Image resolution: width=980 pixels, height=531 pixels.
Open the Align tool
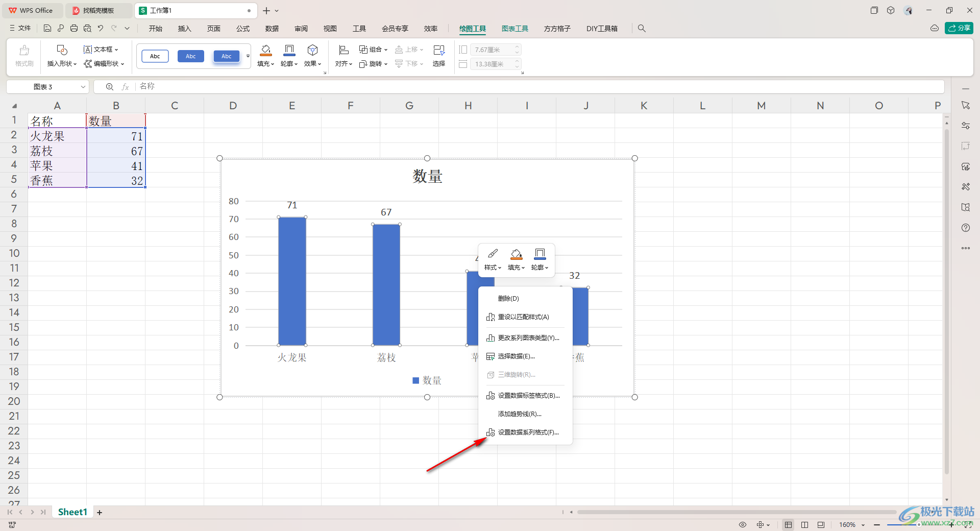(x=344, y=56)
